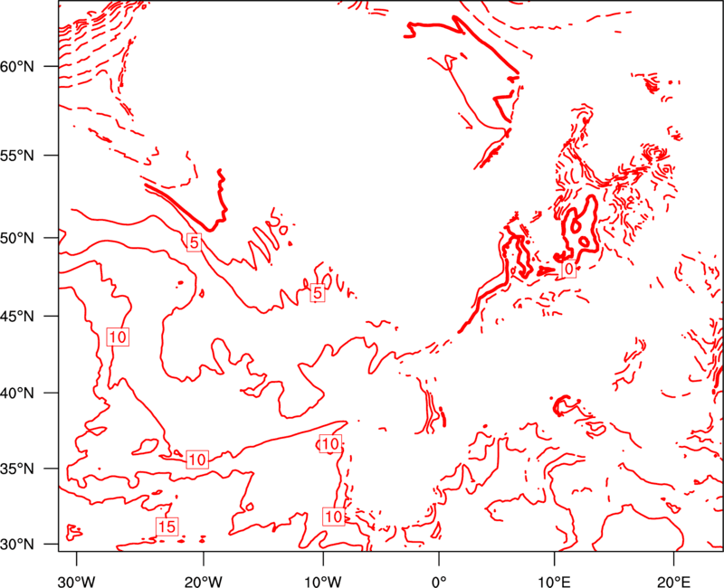Viewport: 724px width, 588px height.
Task: Click the 30°N latitude axis label
Action: 17,545
